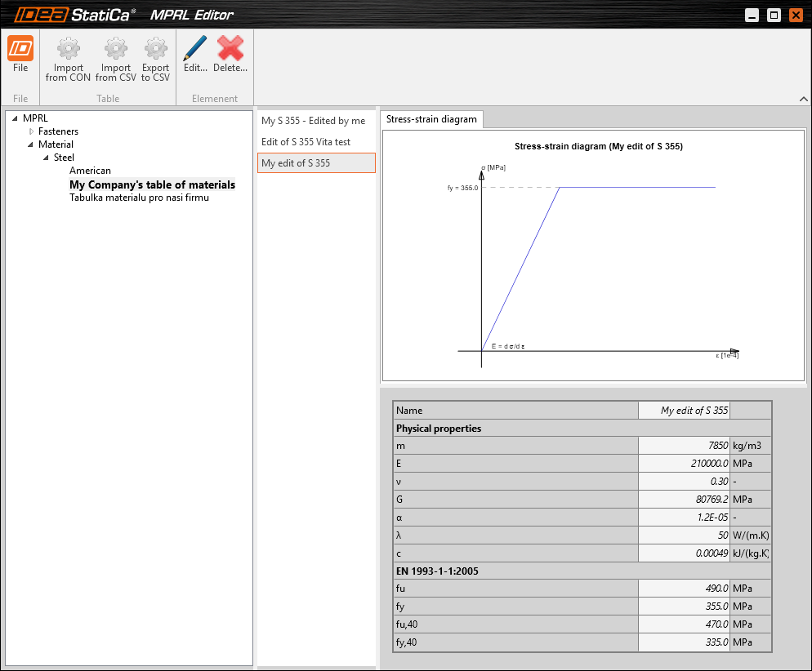The image size is (812, 671).
Task: Select American steel table in tree
Action: (x=90, y=171)
